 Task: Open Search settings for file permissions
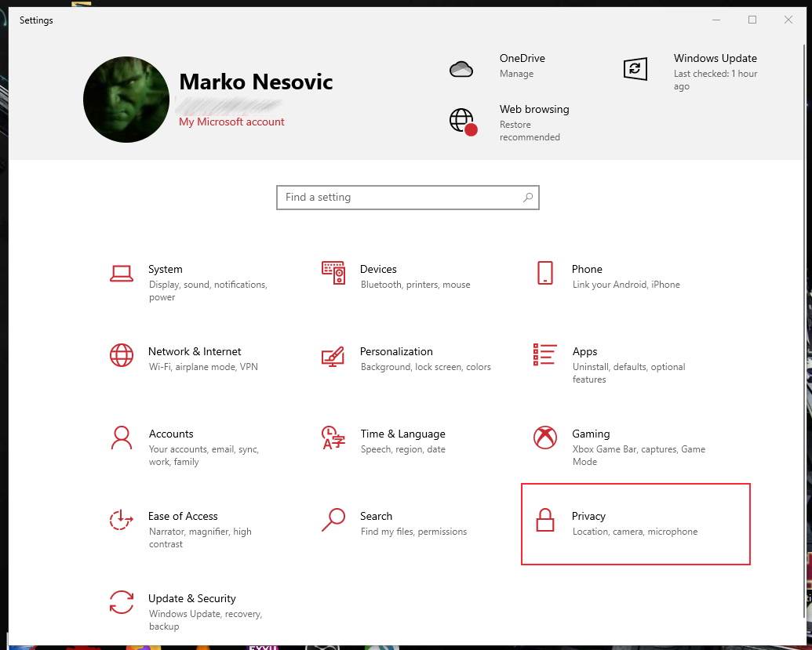[x=376, y=516]
